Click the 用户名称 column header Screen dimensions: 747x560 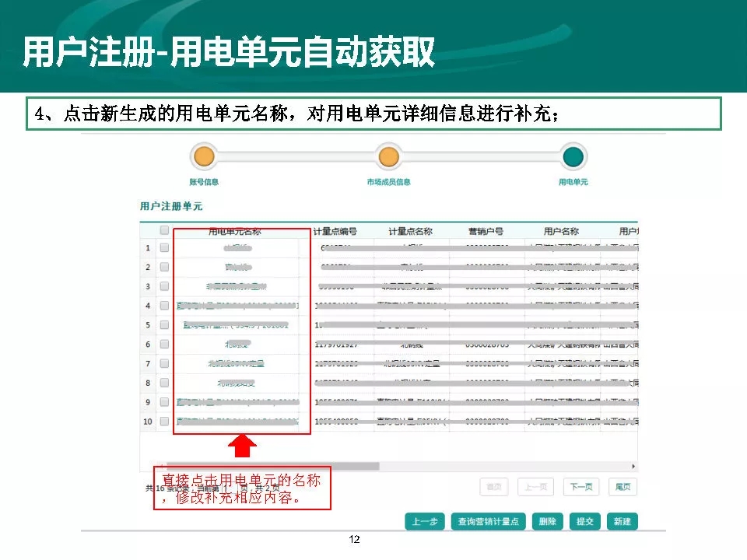tap(561, 231)
